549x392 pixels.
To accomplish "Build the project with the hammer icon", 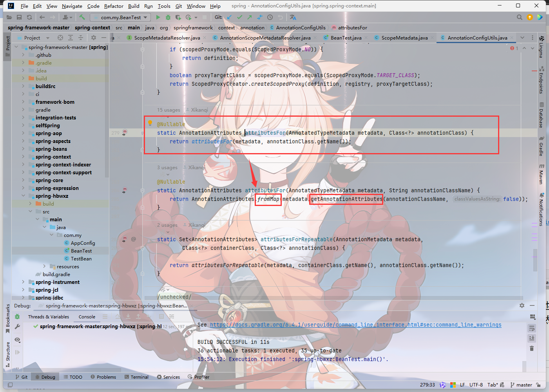I will [82, 17].
